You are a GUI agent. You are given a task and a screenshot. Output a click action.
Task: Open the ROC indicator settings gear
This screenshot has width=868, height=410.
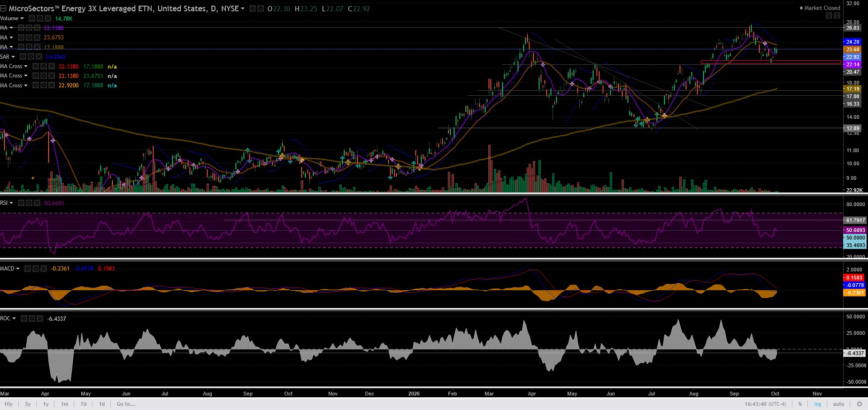pos(32,318)
